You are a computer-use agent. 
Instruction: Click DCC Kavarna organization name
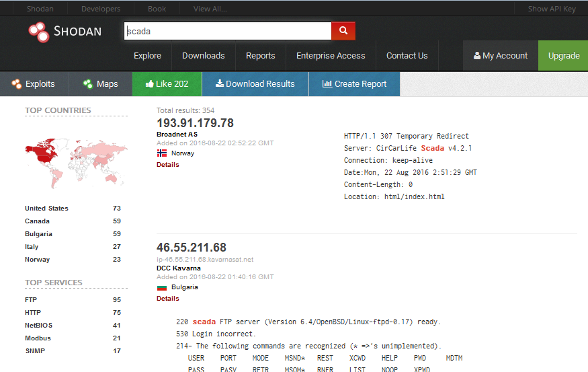pyautogui.click(x=179, y=268)
